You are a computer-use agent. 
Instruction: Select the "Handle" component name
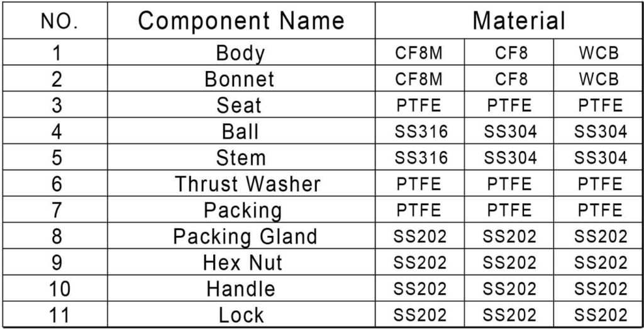pos(241,289)
